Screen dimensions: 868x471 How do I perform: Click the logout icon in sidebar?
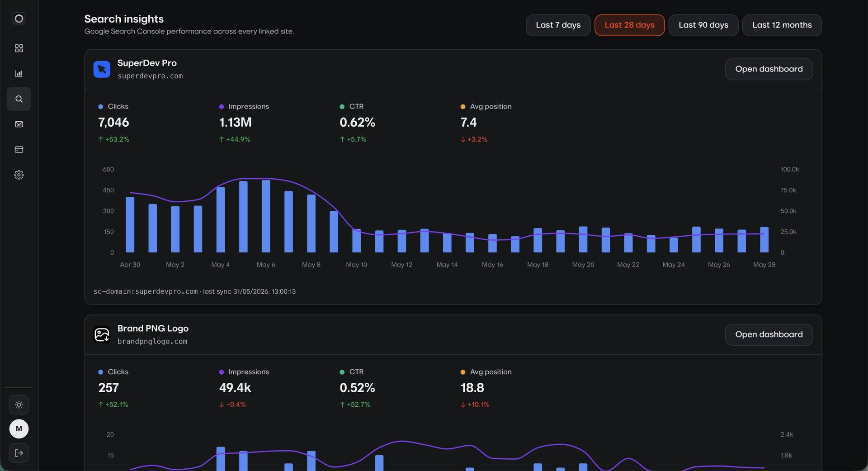(19, 453)
